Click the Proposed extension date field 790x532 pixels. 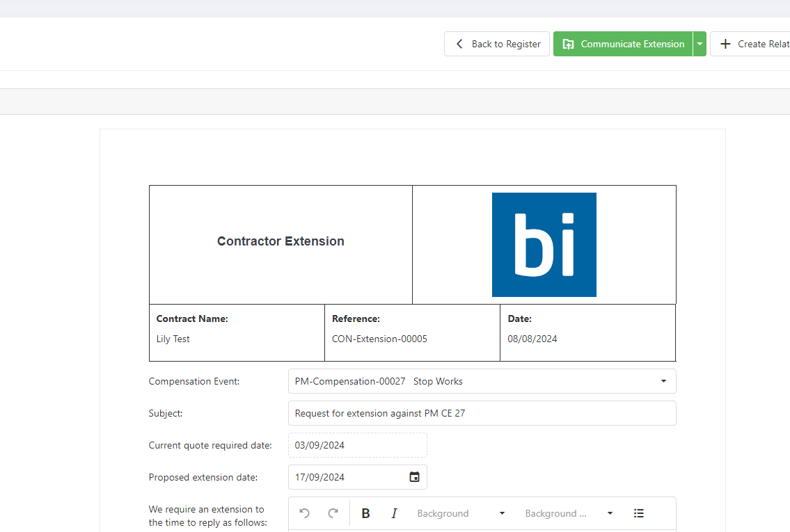(x=358, y=477)
